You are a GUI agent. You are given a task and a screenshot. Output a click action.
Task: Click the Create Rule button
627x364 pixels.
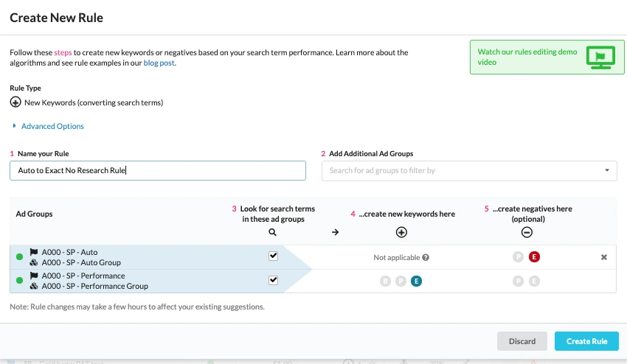point(586,341)
